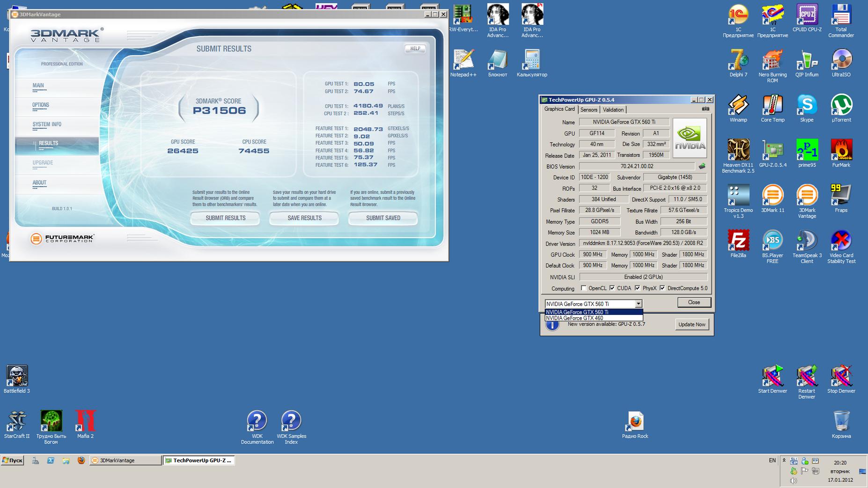Open the Пуск start menu
This screenshot has width=868, height=488.
click(x=13, y=460)
